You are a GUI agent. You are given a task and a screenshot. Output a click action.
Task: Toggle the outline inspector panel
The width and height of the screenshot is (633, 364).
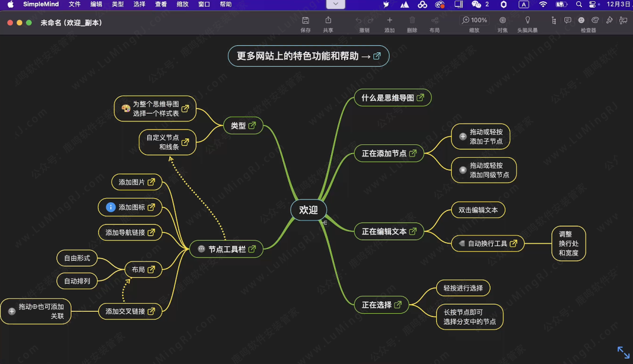pos(553,19)
